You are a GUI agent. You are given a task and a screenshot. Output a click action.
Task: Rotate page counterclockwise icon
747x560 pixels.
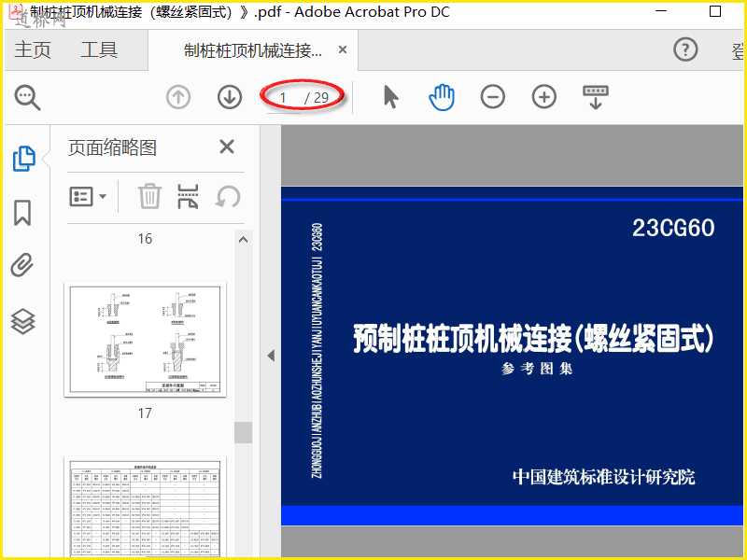pos(228,196)
